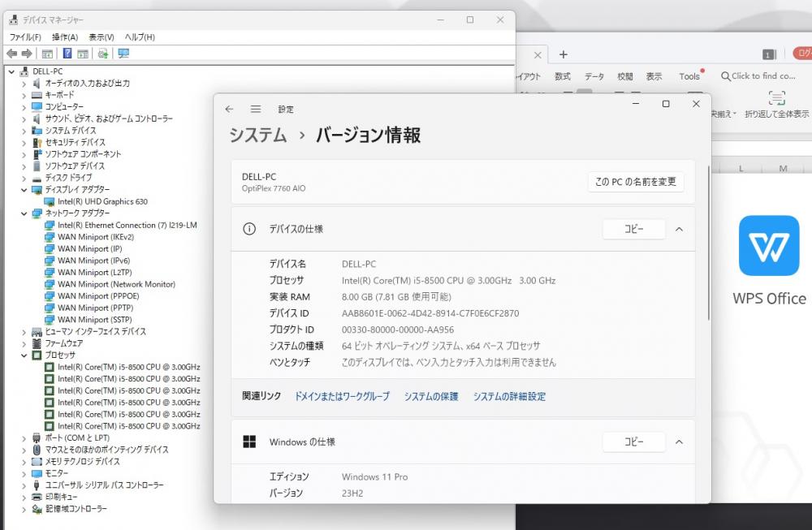Screen dimensions: 812x530
Task: Open ファイル(F) menu in Device Manager
Action: (x=25, y=37)
